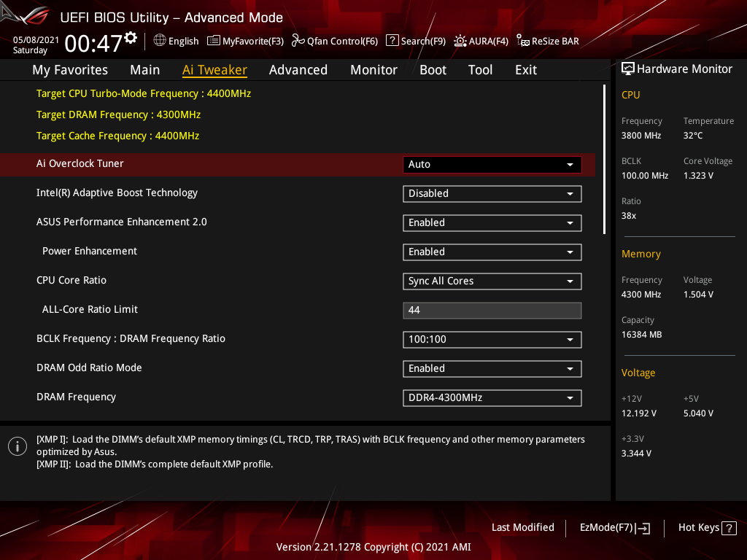Image resolution: width=747 pixels, height=560 pixels.
Task: Open the Power Enhancement dropdown
Action: click(x=492, y=252)
